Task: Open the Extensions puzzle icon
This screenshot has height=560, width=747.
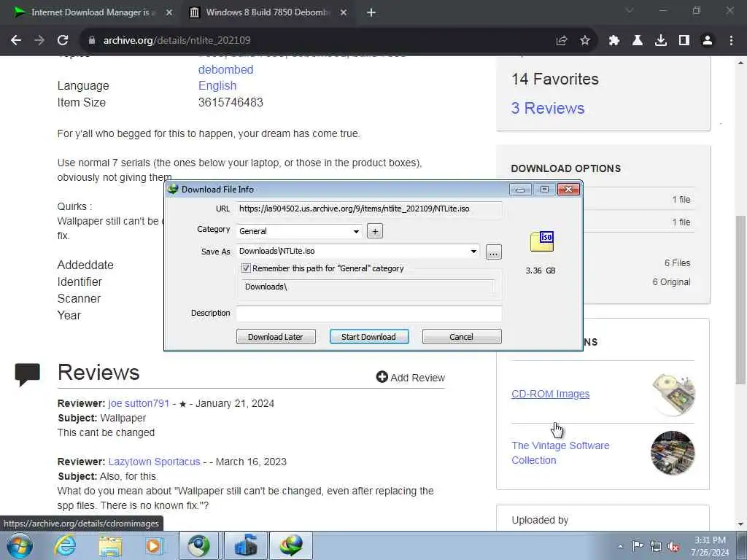Action: point(614,41)
